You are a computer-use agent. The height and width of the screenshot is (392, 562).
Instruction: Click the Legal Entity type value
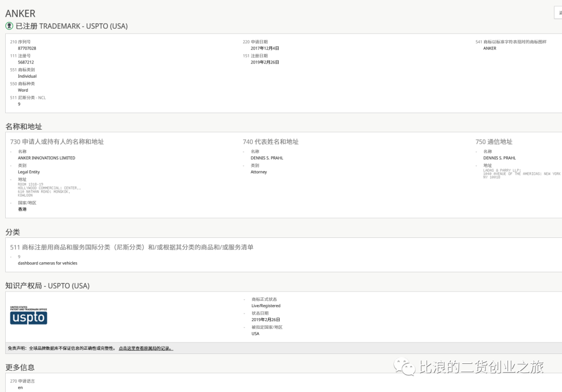(29, 172)
